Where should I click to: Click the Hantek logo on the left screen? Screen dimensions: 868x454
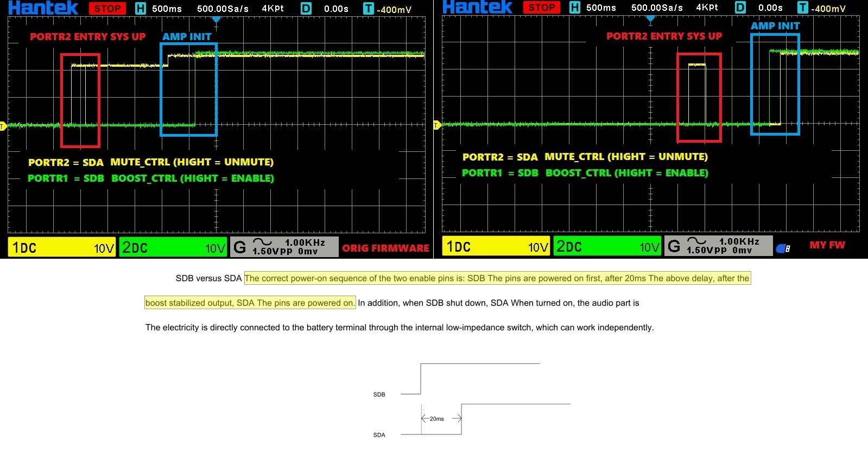(43, 8)
